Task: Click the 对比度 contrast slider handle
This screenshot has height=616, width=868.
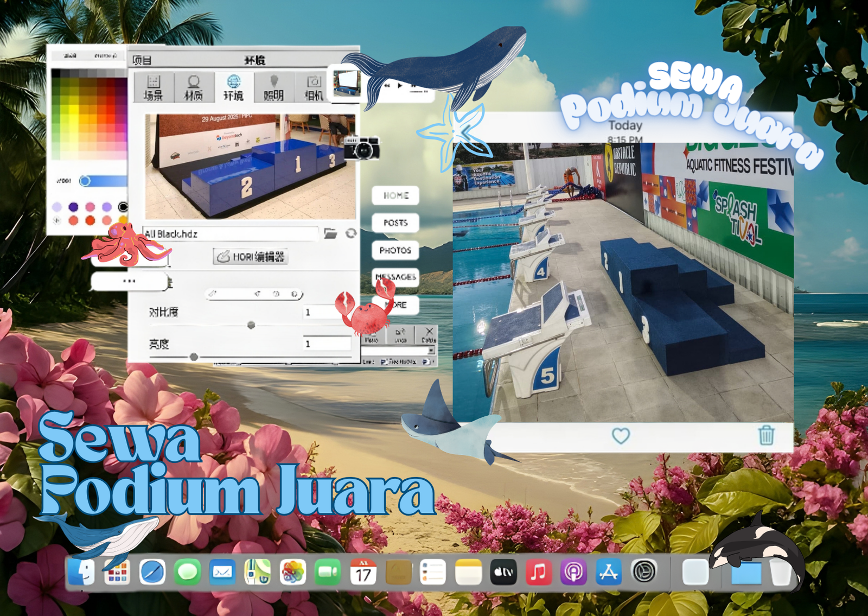Action: [x=251, y=325]
